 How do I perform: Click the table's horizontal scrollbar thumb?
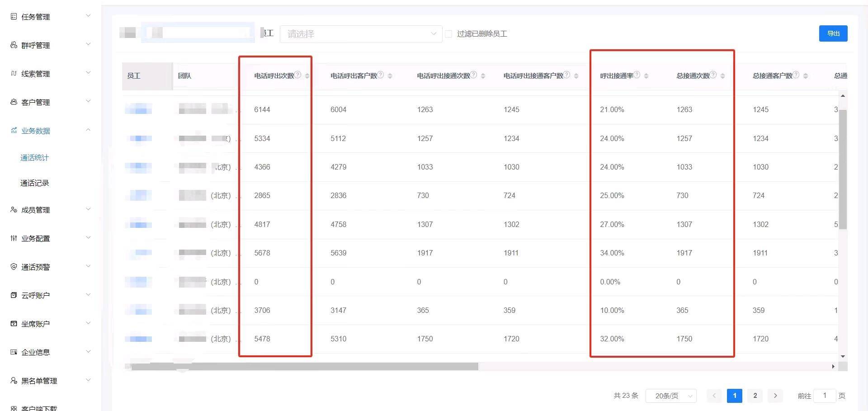303,367
